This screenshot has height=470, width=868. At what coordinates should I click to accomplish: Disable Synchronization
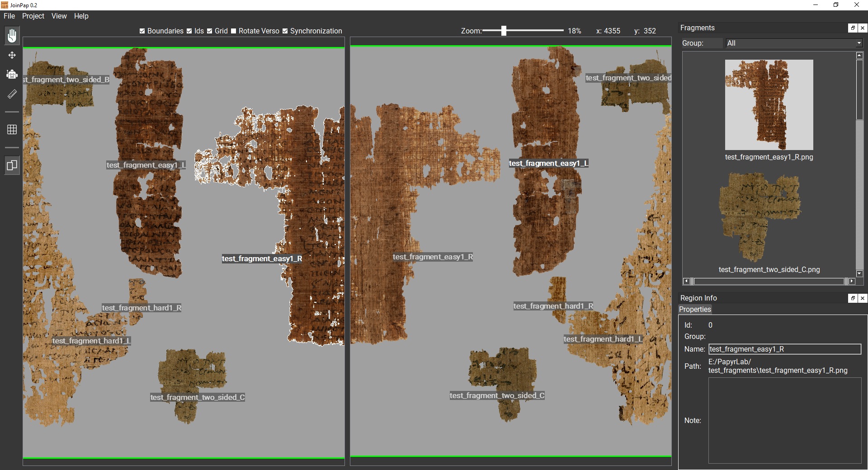point(285,31)
